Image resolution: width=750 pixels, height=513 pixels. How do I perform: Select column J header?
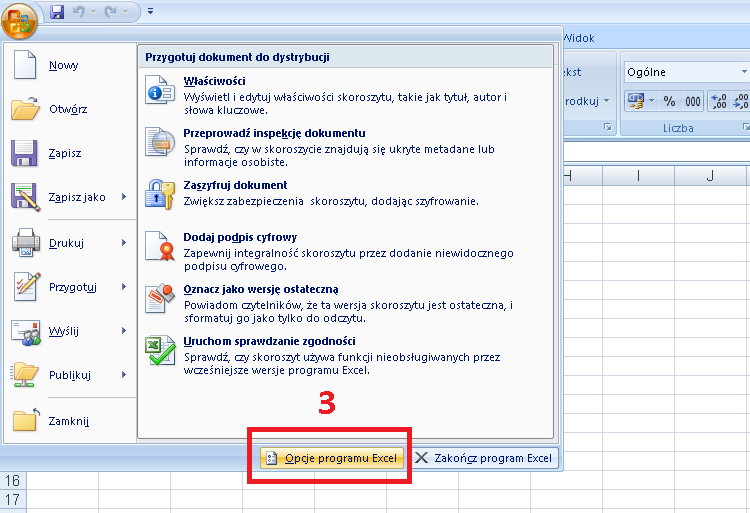[x=710, y=175]
